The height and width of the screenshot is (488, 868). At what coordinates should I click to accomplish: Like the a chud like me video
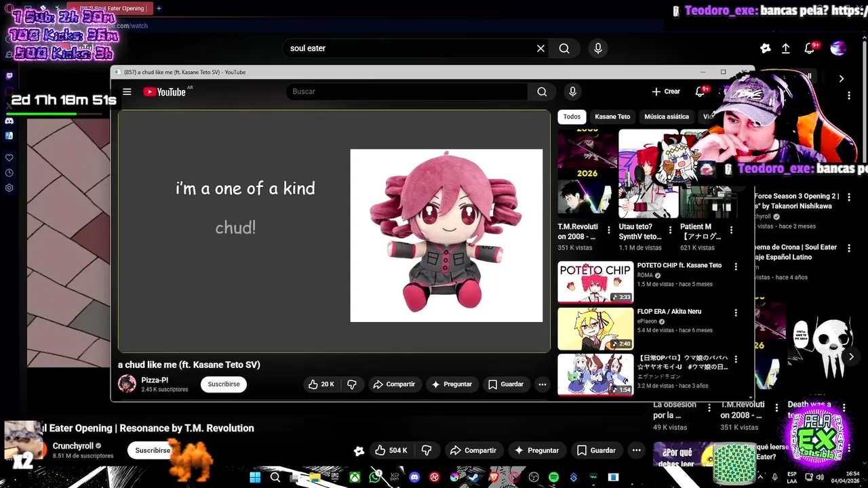[321, 384]
